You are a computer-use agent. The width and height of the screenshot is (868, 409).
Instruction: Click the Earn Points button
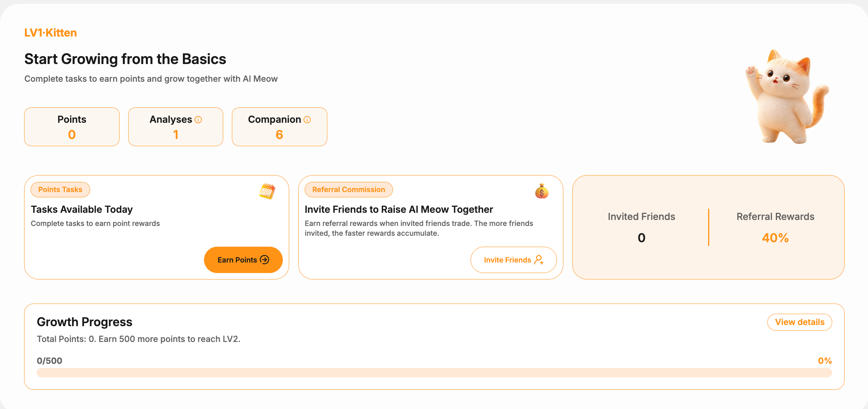[x=243, y=260]
